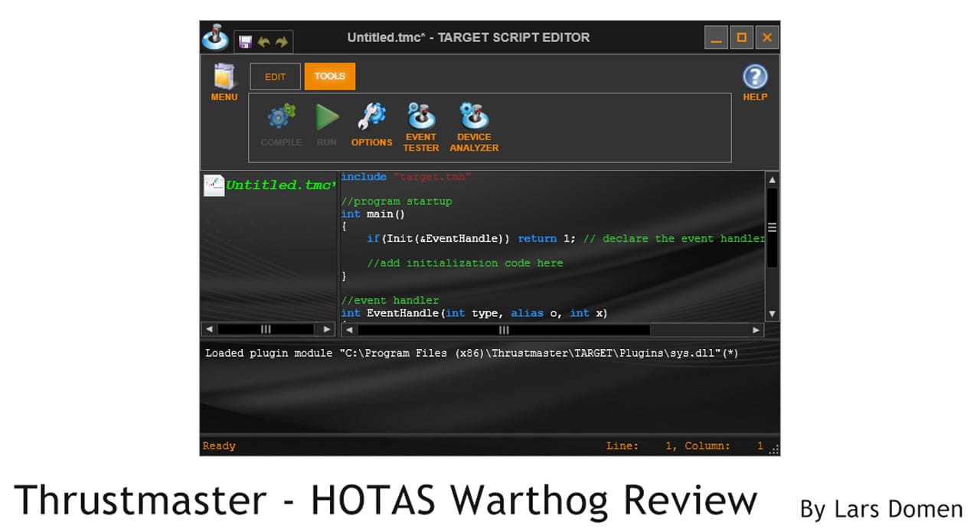The width and height of the screenshot is (980, 532).
Task: Click the save floppy disk icon
Action: [245, 42]
